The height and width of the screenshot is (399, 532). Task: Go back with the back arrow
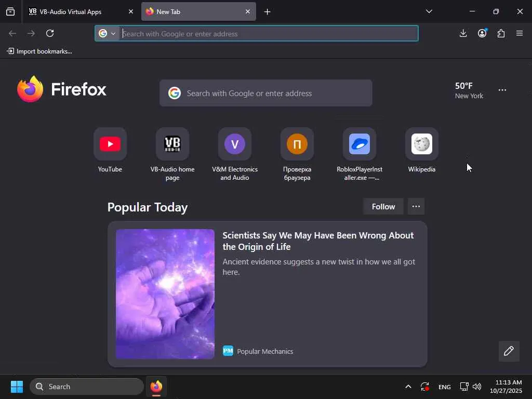tap(12, 33)
